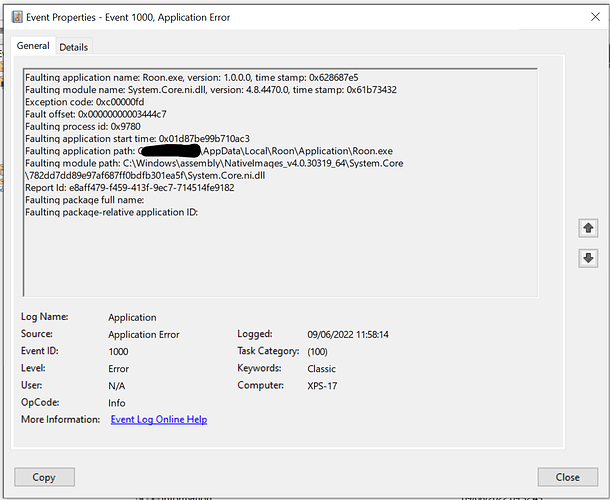Click the OpCode value Info
The height and width of the screenshot is (500, 610).
click(x=117, y=403)
